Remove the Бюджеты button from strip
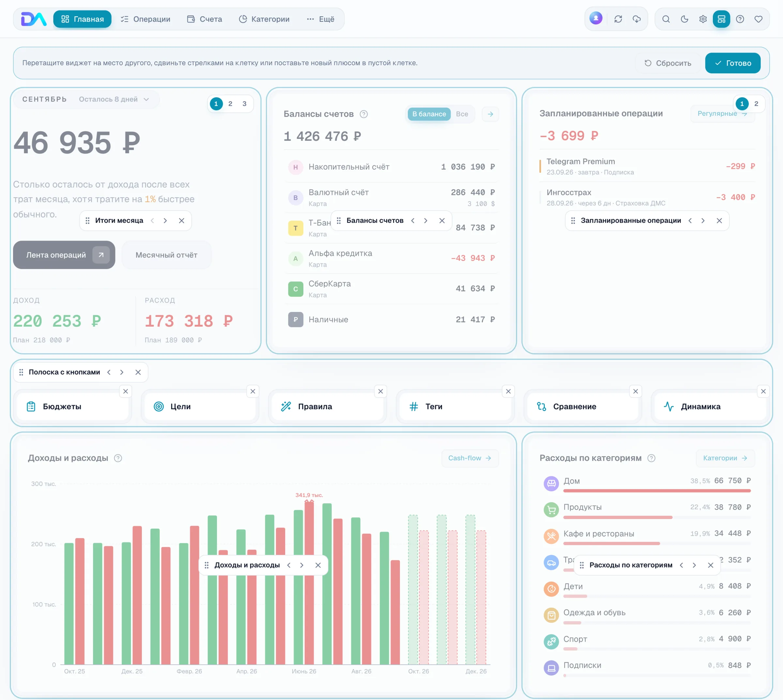The height and width of the screenshot is (700, 783). pyautogui.click(x=125, y=391)
